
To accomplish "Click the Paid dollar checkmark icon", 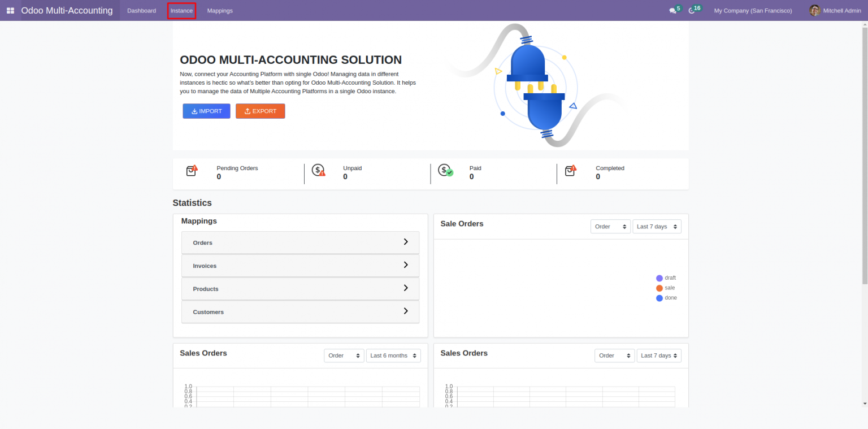I will point(445,170).
